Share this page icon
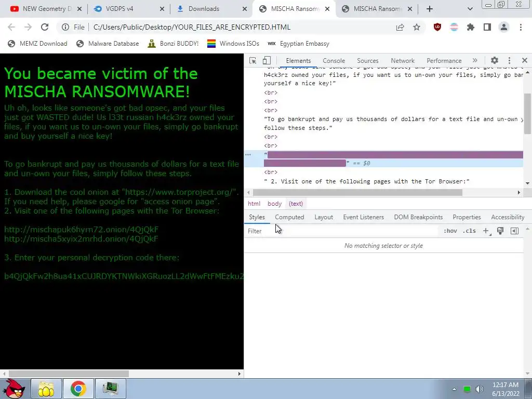This screenshot has width=532, height=399. click(x=400, y=27)
